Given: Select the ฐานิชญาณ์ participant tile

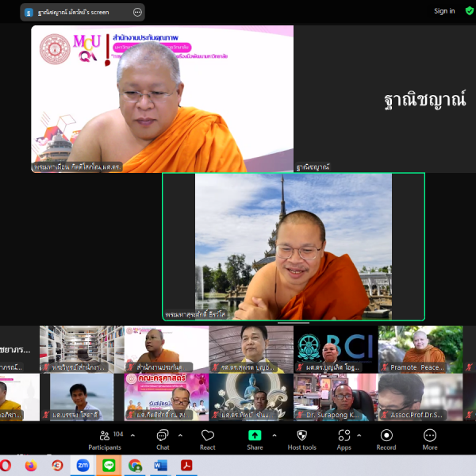Looking at the screenshot, I should (x=385, y=99).
